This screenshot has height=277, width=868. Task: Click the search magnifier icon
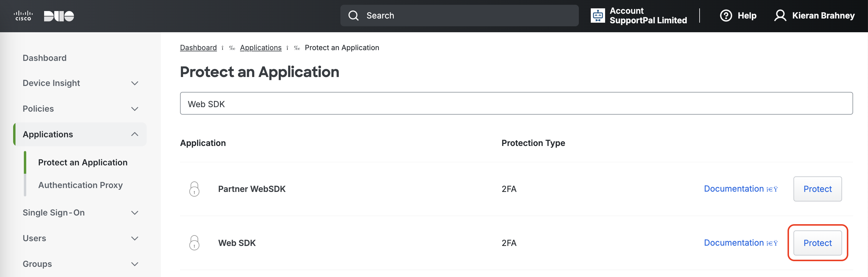click(x=354, y=16)
